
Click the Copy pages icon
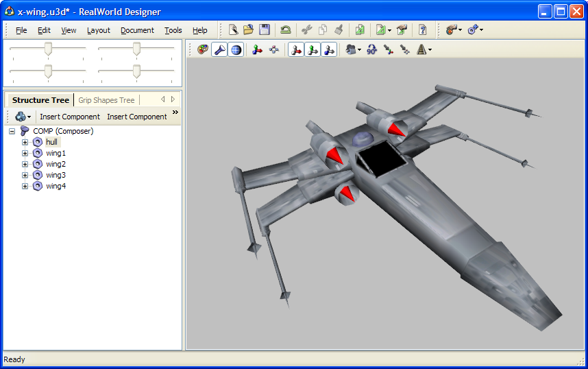(323, 29)
